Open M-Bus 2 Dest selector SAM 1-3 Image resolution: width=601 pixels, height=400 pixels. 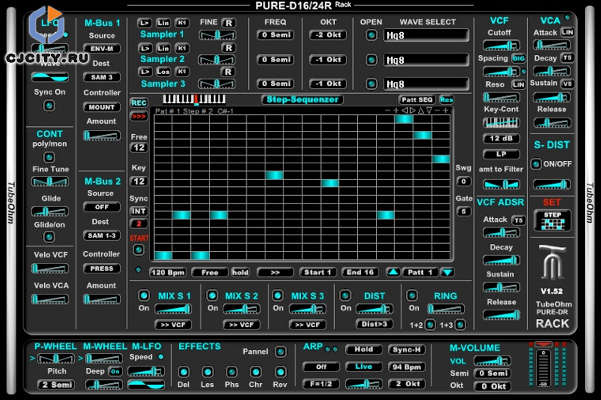click(x=102, y=235)
